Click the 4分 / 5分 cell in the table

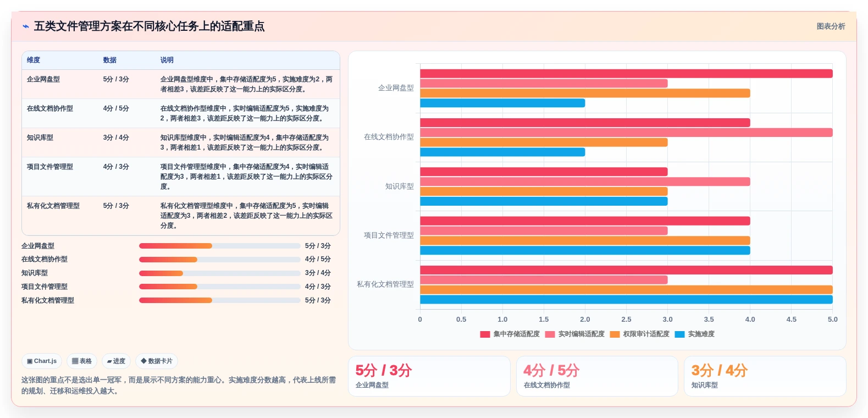pos(116,108)
